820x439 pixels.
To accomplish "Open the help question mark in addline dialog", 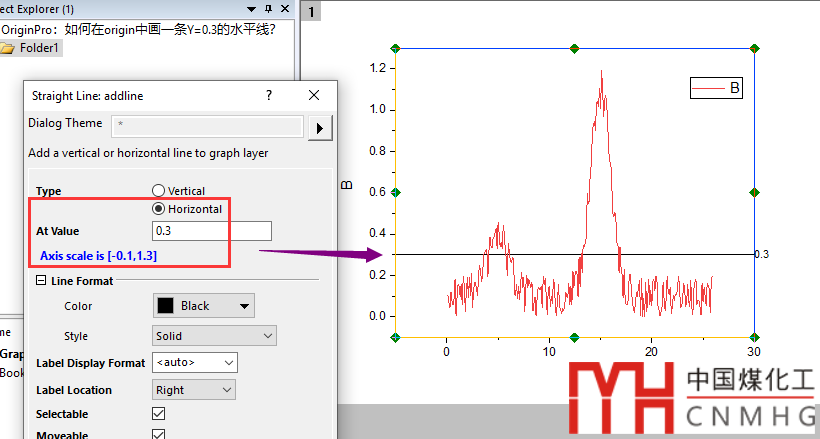I will point(268,95).
